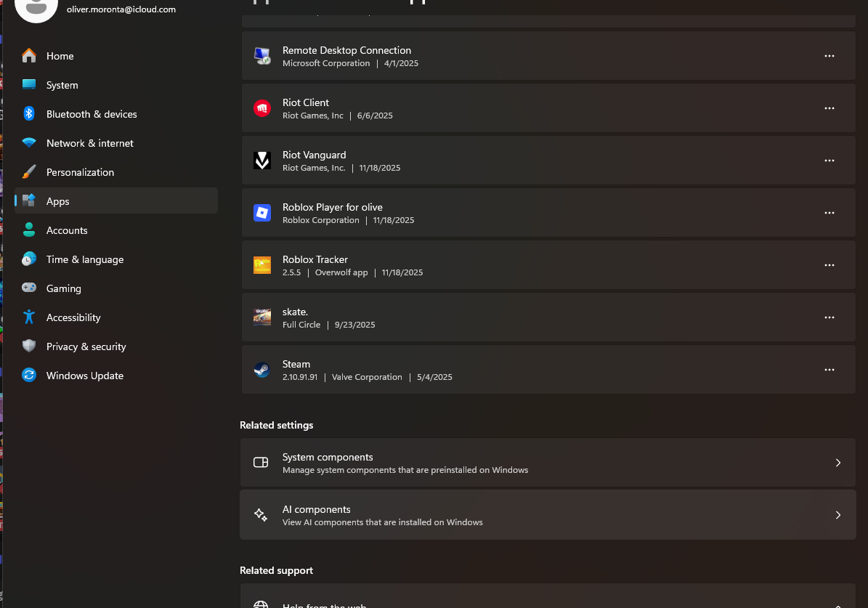The image size is (868, 608).
Task: Select the Steam app name
Action: (296, 364)
